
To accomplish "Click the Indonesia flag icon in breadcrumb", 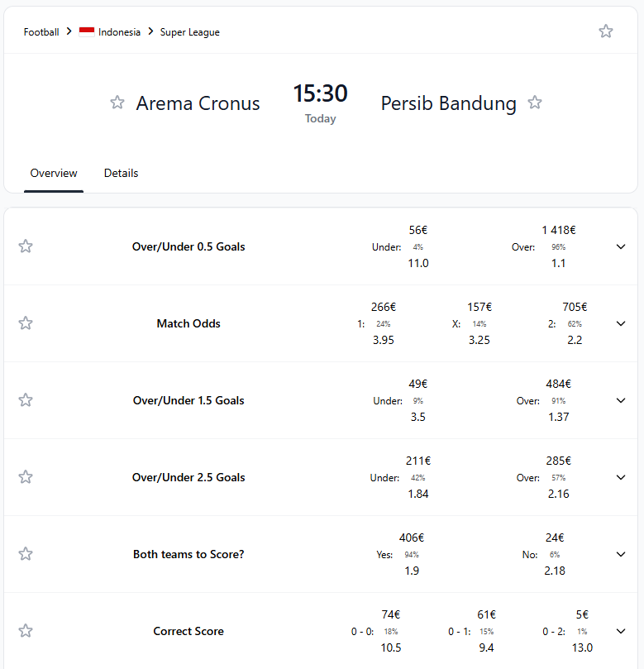I will [x=87, y=32].
